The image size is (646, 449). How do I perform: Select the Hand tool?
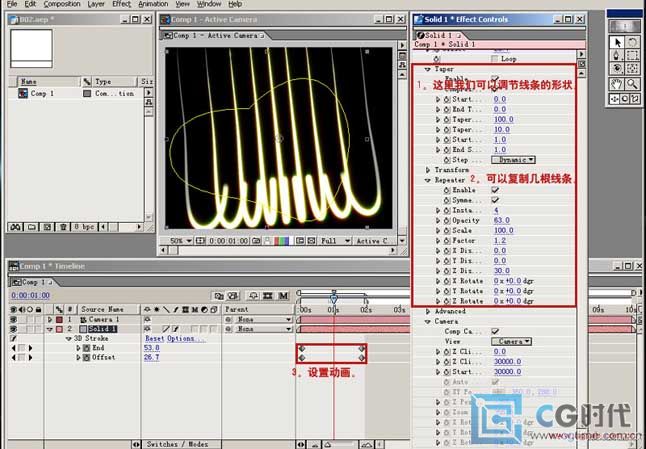[617, 84]
